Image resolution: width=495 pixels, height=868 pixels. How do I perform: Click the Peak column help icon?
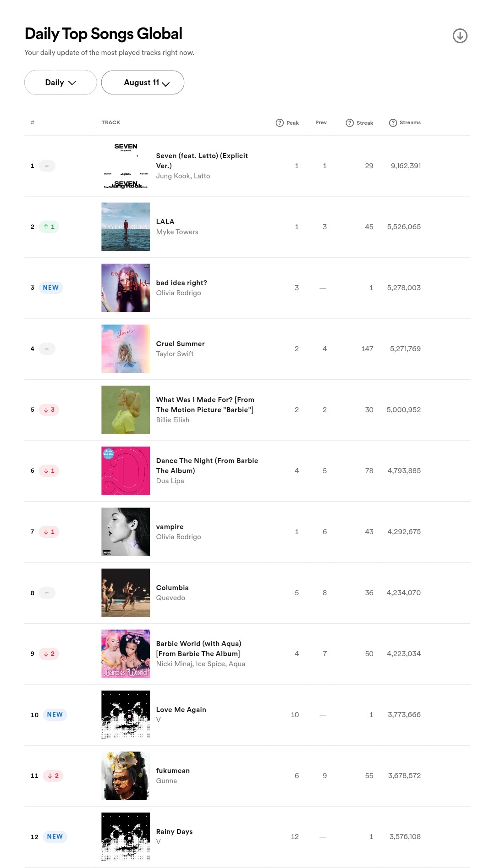click(280, 123)
